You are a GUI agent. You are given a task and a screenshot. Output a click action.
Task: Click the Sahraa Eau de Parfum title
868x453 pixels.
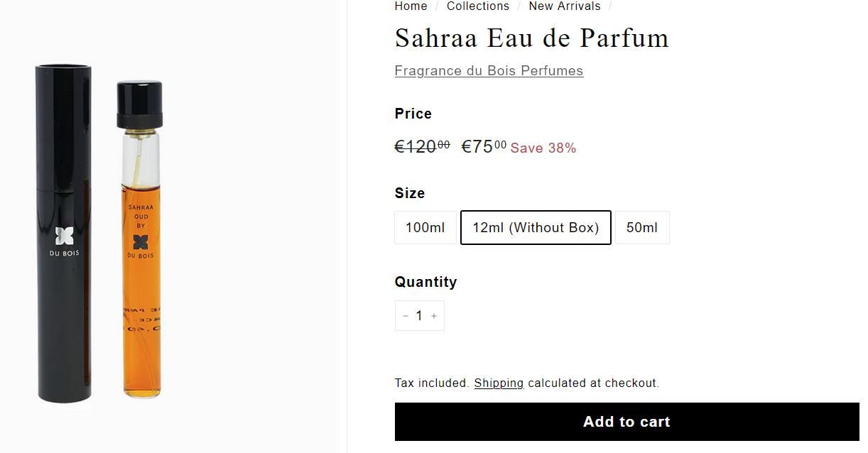pyautogui.click(x=532, y=38)
